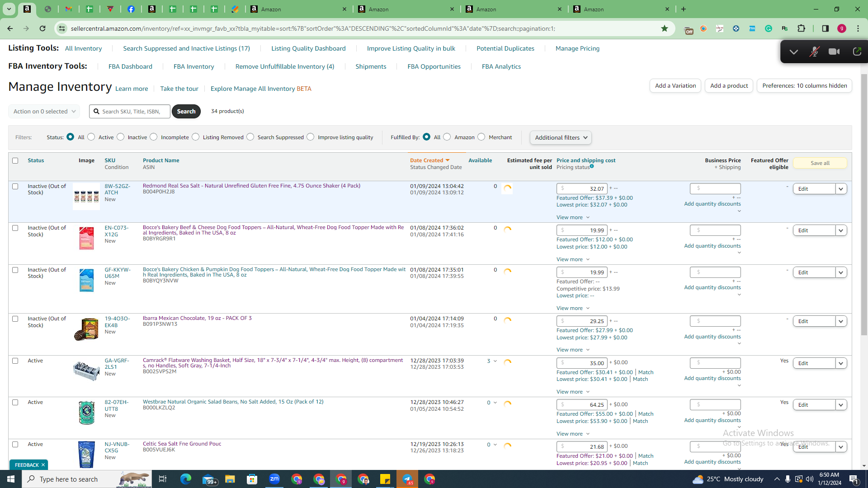
Task: Filter by Fulfilled By Merchant
Action: point(481,137)
